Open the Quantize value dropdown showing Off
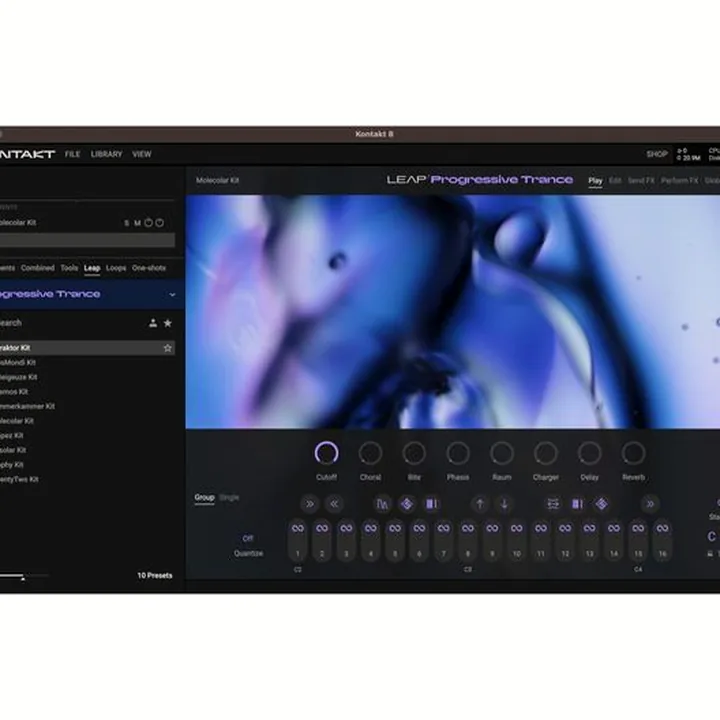 tap(248, 538)
